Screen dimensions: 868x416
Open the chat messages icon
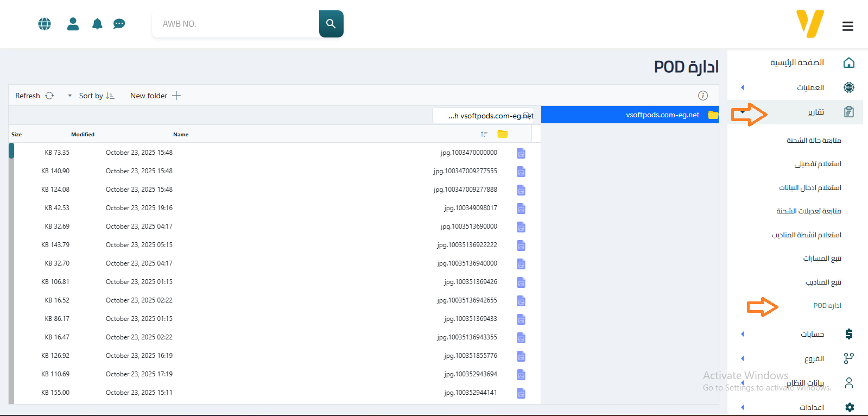pyautogui.click(x=119, y=24)
